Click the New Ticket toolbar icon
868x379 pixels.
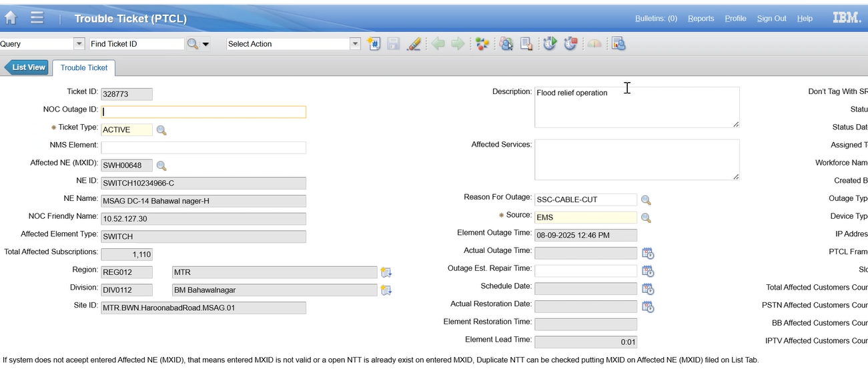coord(373,44)
